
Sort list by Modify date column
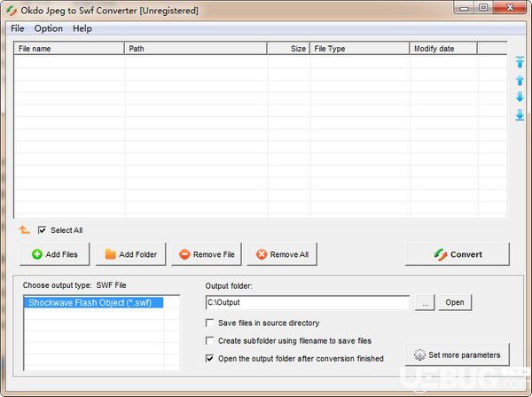point(443,49)
